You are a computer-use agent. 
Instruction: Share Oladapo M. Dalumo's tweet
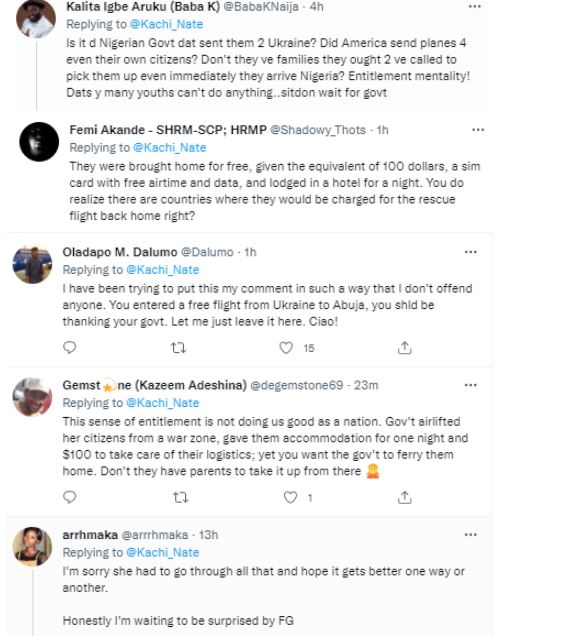[x=404, y=348]
